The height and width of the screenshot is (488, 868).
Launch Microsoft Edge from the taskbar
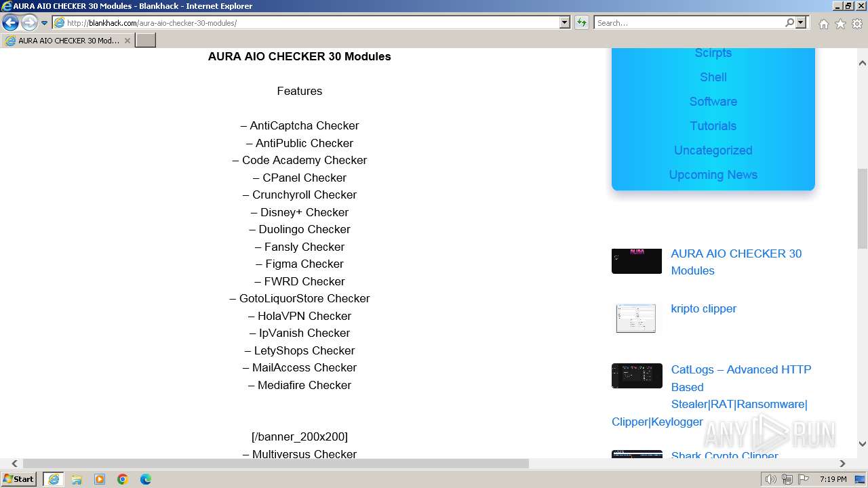click(x=146, y=479)
